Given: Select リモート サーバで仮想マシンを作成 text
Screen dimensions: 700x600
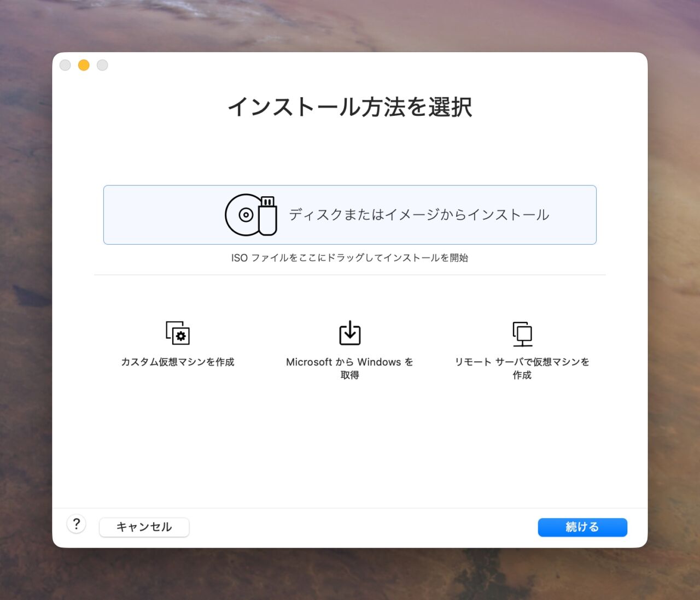Looking at the screenshot, I should [522, 368].
